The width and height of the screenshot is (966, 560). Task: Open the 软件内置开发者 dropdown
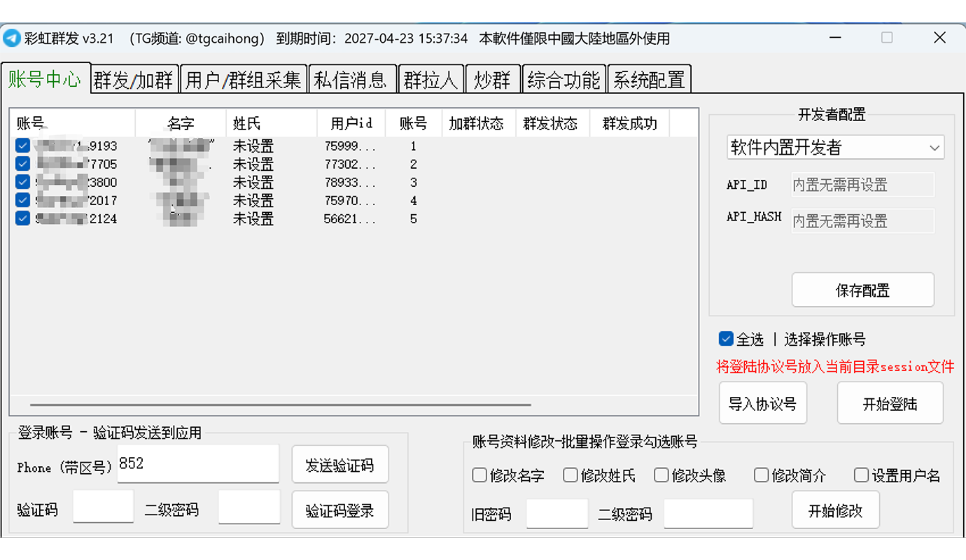click(835, 148)
